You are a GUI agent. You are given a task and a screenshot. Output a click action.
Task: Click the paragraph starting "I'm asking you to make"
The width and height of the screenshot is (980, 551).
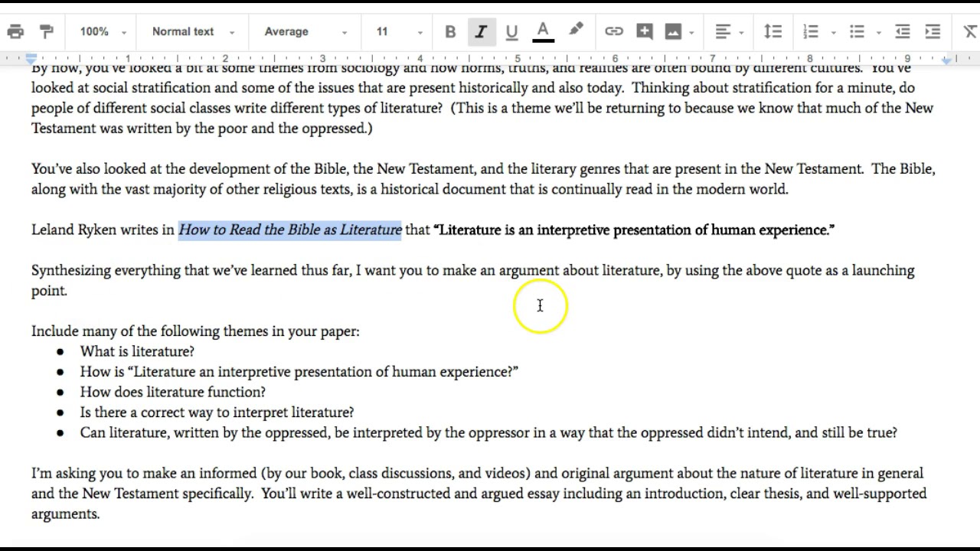pos(479,494)
